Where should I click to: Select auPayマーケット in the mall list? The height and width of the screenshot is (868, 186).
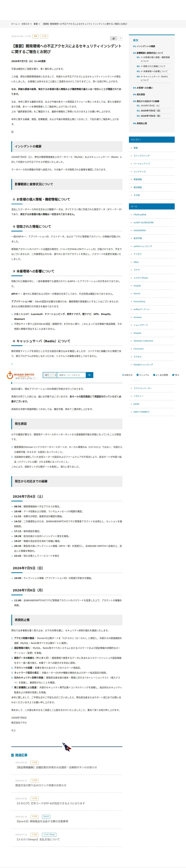pyautogui.click(x=142, y=309)
